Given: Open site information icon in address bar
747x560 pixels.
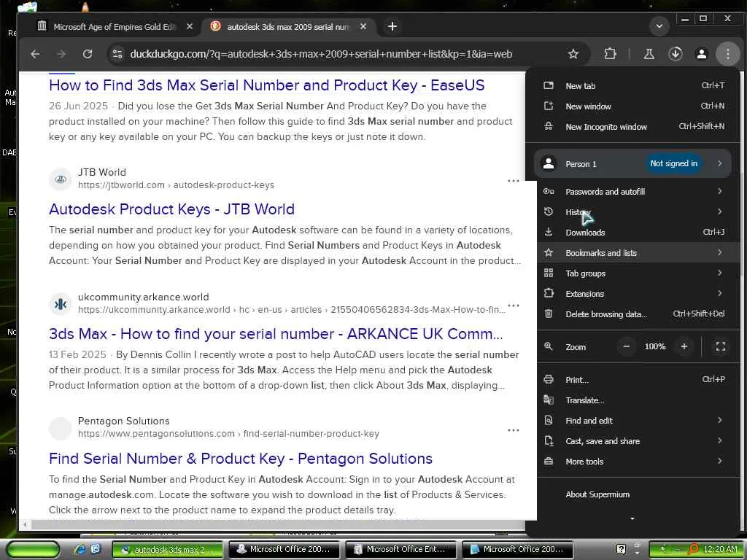Looking at the screenshot, I should [117, 54].
